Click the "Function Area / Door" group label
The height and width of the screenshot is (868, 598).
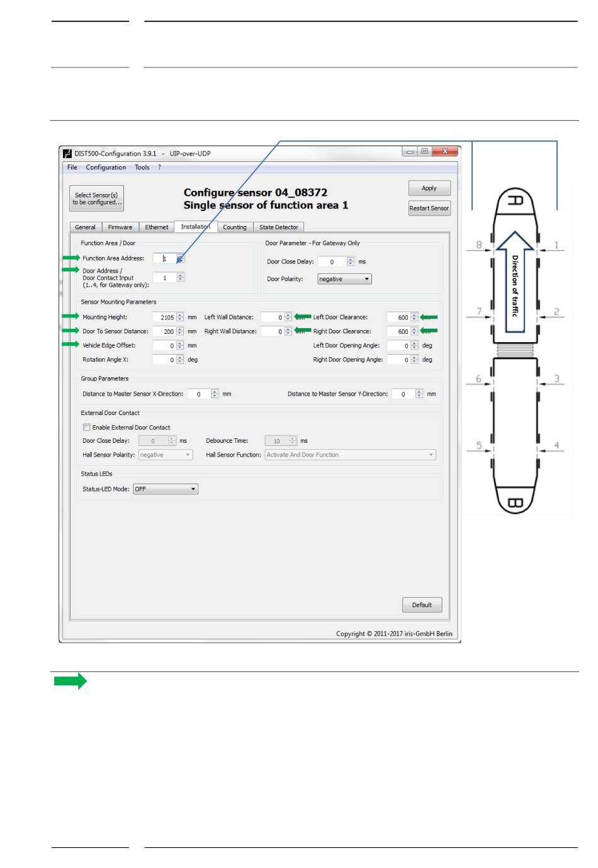coord(108,243)
